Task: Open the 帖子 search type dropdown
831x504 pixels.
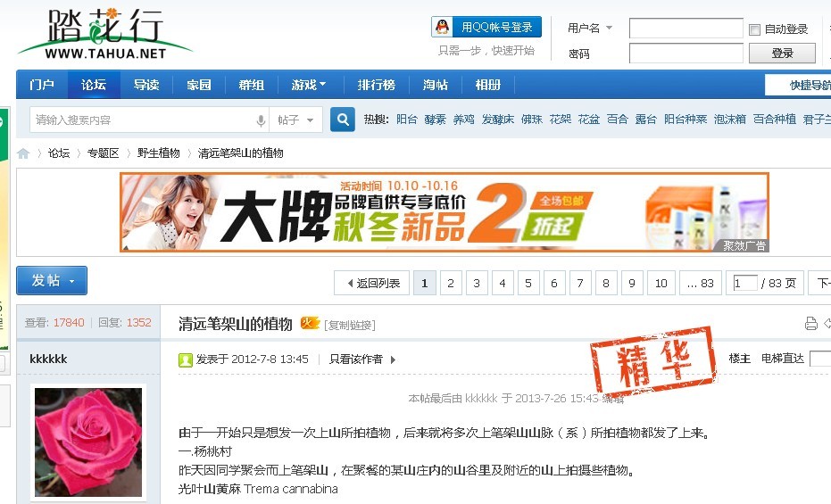Action: click(297, 120)
